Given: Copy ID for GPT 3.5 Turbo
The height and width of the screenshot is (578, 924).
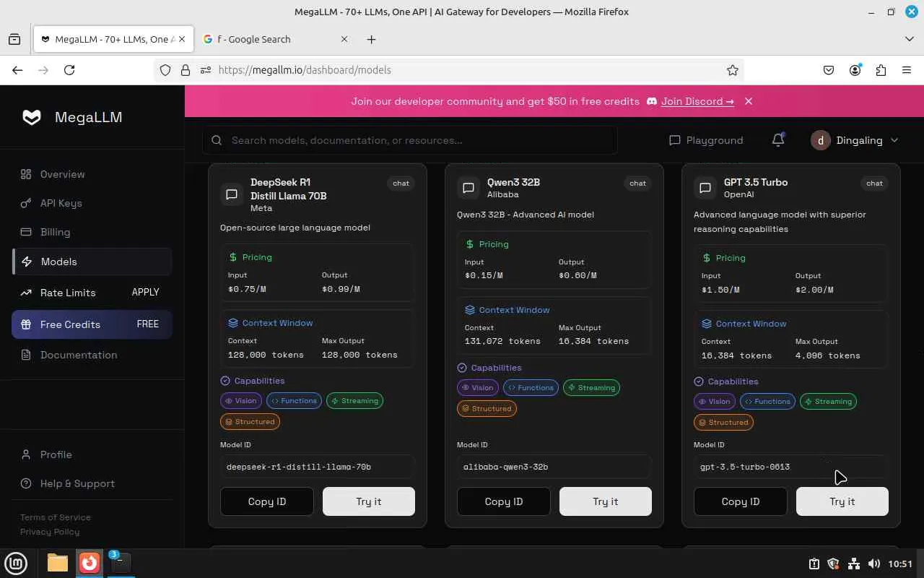Looking at the screenshot, I should [x=741, y=501].
